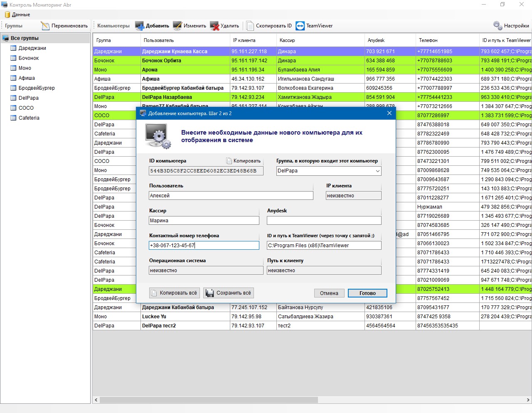Click the Готово button
The image size is (532, 413).
click(367, 293)
